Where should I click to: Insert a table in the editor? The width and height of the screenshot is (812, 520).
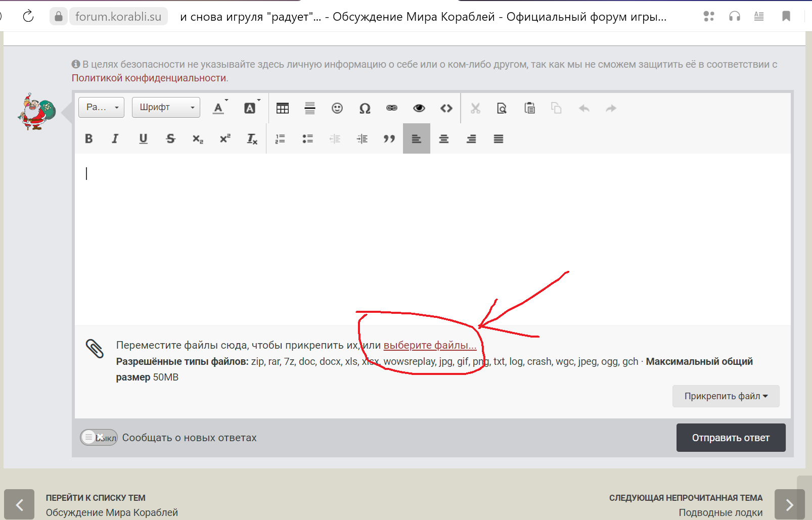tap(283, 108)
